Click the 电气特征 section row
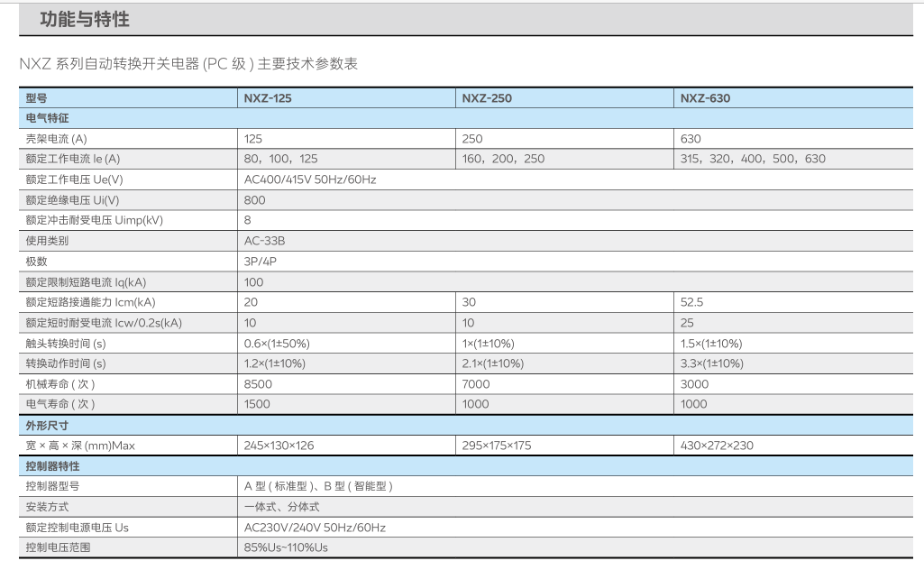The width and height of the screenshot is (924, 570). point(48,118)
